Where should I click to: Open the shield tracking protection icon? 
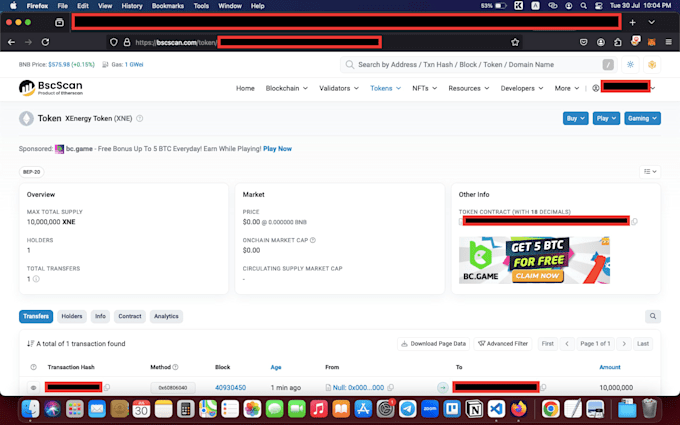coord(114,42)
